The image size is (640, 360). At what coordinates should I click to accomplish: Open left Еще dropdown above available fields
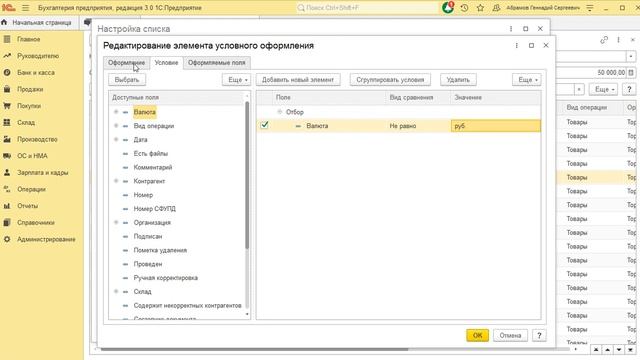pyautogui.click(x=236, y=80)
